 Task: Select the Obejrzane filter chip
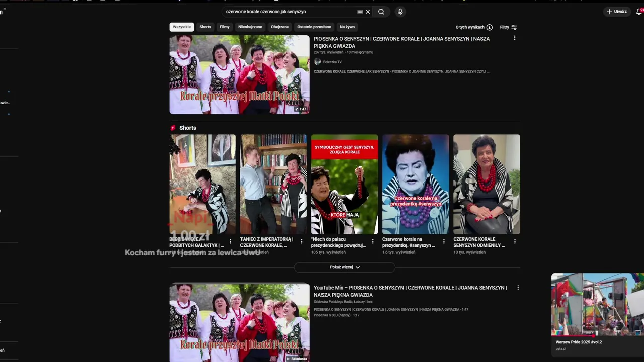280,27
